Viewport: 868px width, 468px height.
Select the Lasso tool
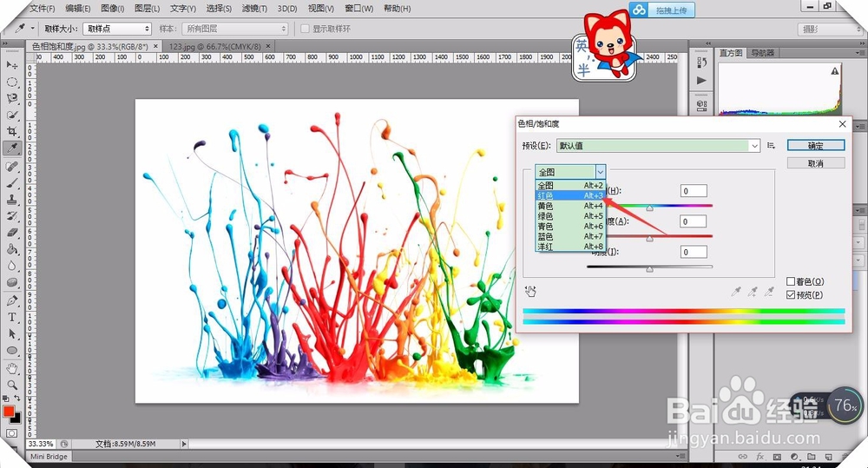coord(11,99)
